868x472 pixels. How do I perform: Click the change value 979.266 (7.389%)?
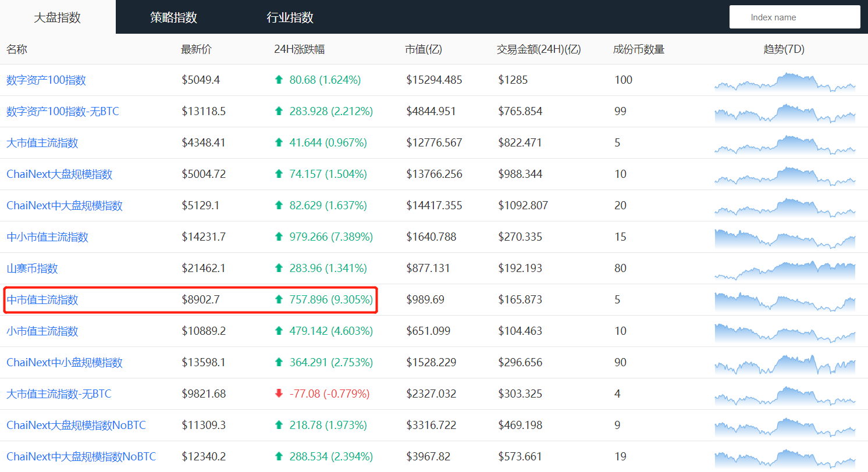(332, 237)
